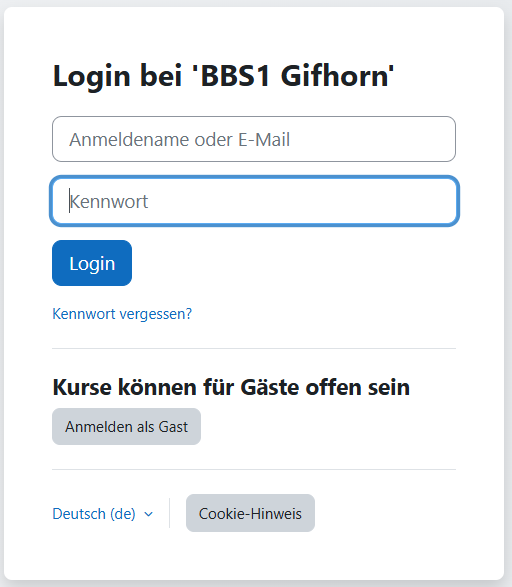Click the down arrow of the language picker
The width and height of the screenshot is (512, 587).
click(149, 514)
